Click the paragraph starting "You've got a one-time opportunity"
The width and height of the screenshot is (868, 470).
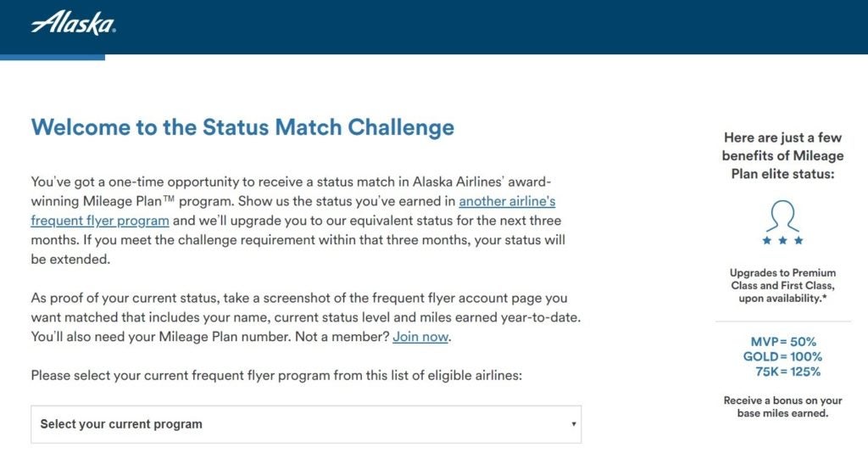coord(297,221)
